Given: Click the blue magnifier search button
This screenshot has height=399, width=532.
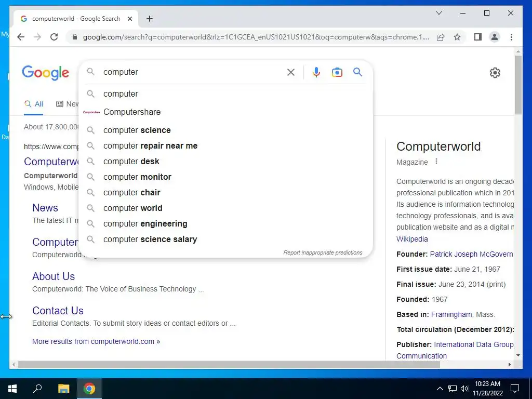Looking at the screenshot, I should [357, 72].
